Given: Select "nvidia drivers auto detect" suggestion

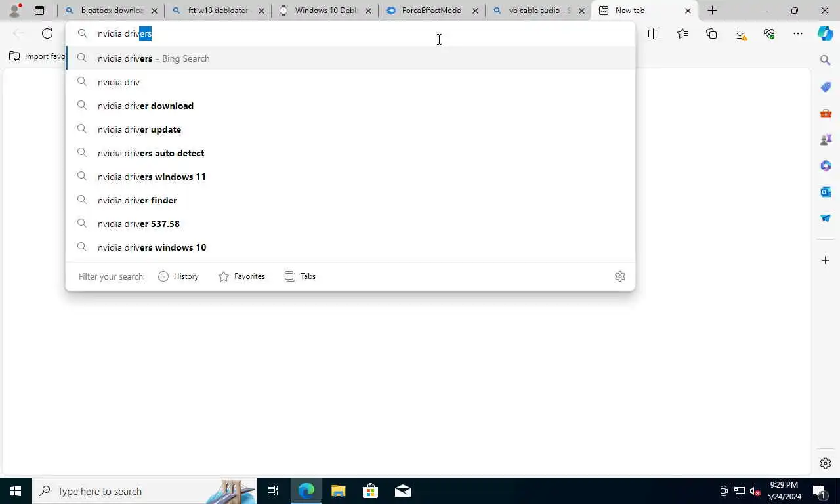Looking at the screenshot, I should pos(350,153).
